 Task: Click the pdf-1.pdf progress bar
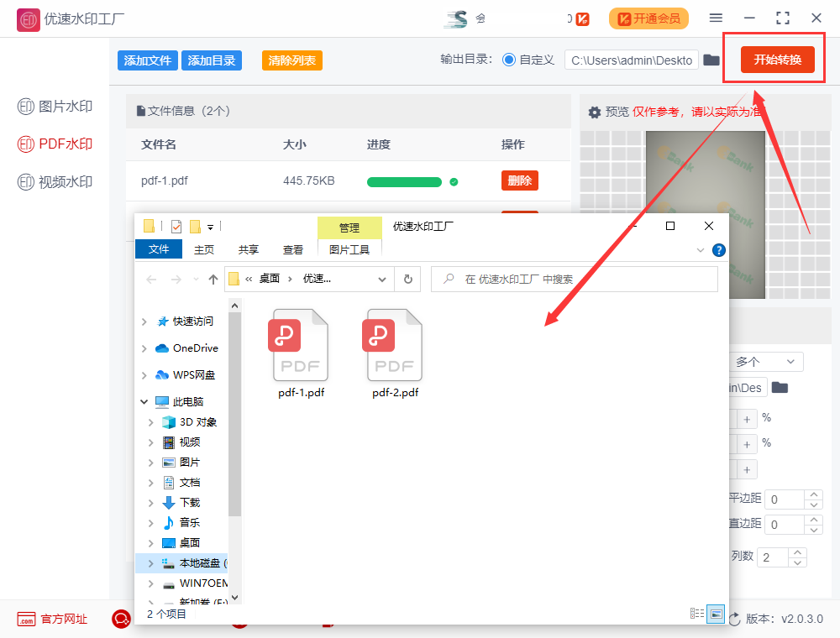[404, 182]
